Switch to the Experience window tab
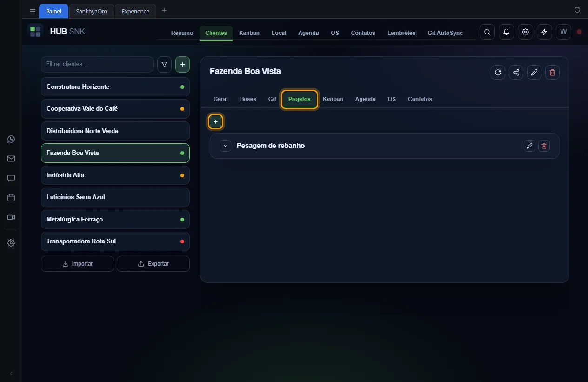Viewport: 588px width, 382px height. tap(135, 11)
